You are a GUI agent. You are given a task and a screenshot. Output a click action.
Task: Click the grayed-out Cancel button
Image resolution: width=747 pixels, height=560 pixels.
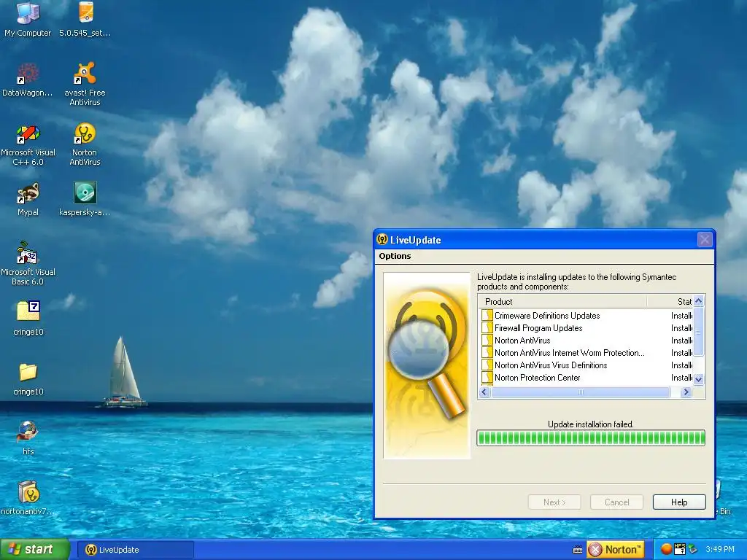click(x=616, y=502)
